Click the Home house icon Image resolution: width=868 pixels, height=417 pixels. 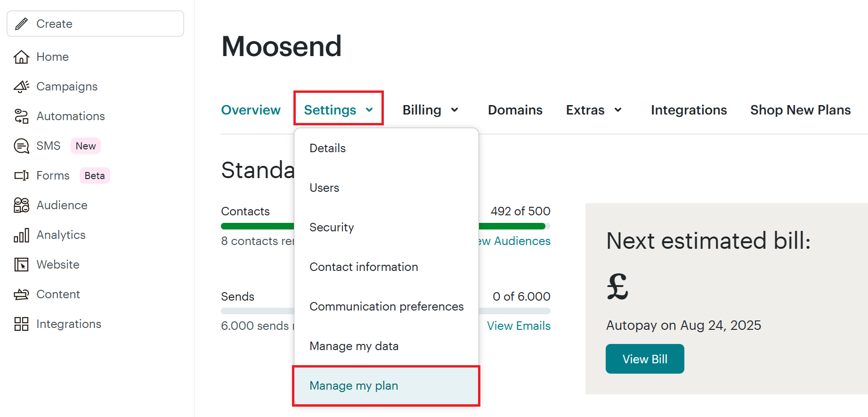click(21, 57)
